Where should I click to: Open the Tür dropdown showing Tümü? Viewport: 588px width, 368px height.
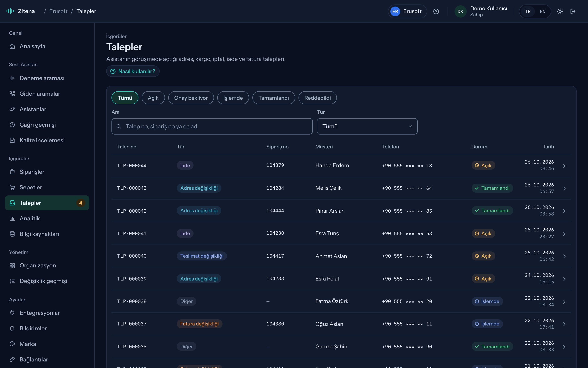pos(367,126)
